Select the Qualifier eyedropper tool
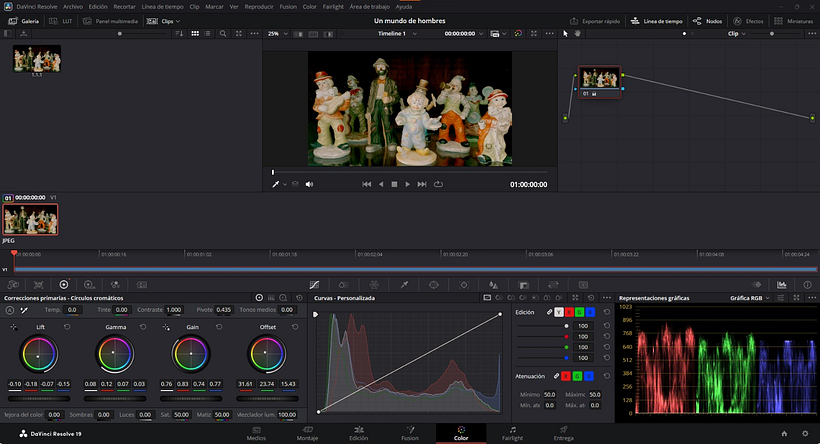 point(404,285)
